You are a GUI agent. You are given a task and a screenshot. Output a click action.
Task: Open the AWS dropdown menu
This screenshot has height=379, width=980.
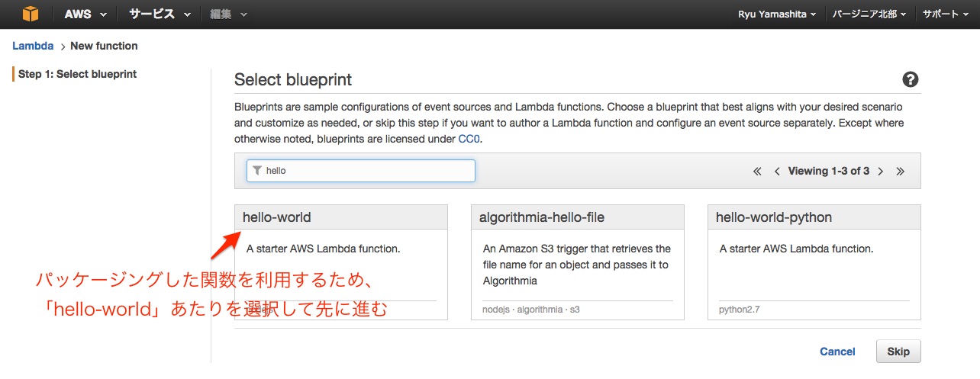coord(85,14)
